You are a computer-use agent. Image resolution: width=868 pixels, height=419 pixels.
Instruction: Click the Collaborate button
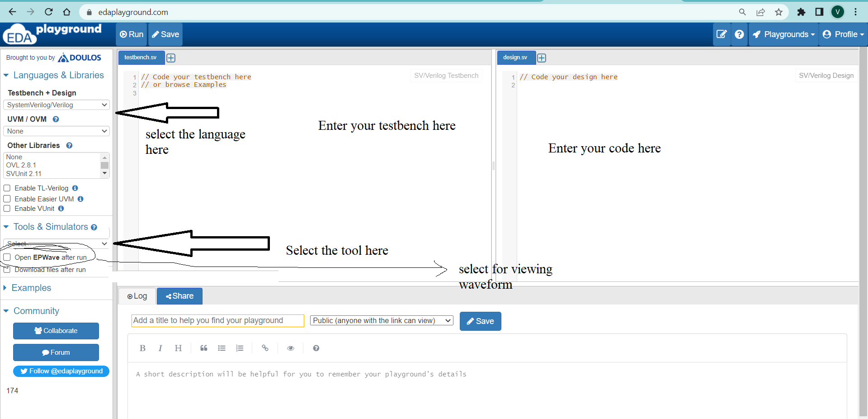[x=56, y=331]
